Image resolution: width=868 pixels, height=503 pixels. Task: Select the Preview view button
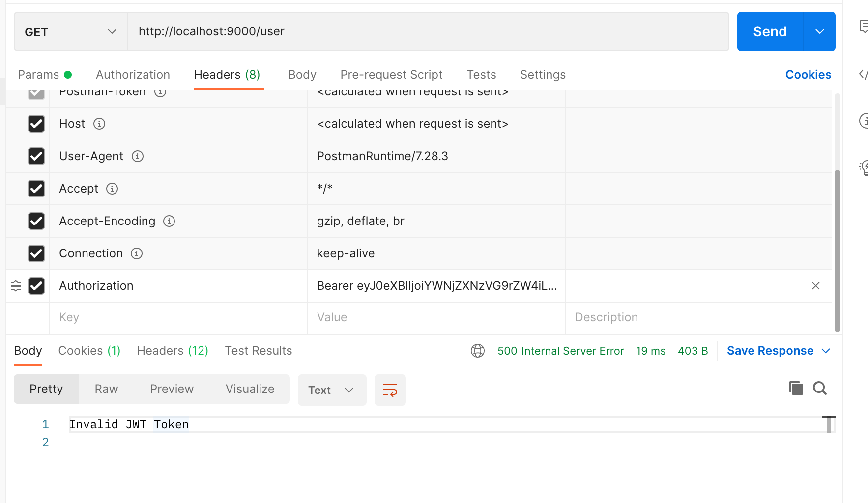(172, 389)
